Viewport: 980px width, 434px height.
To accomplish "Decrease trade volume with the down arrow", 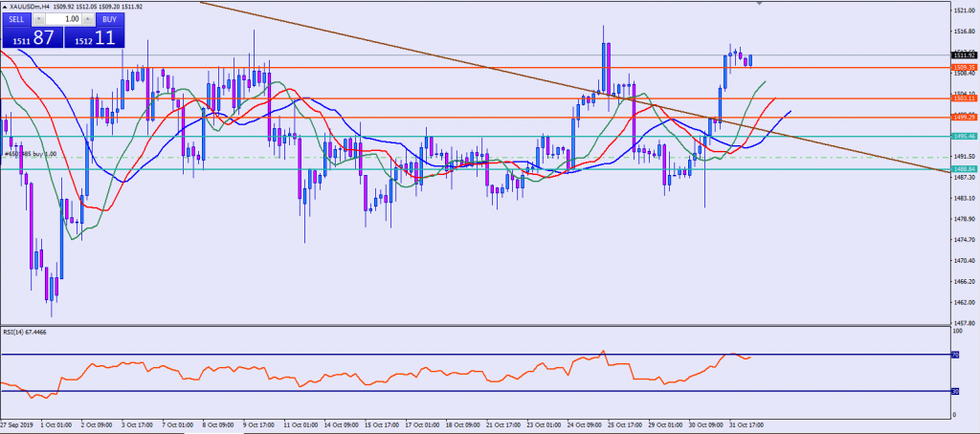I will click(38, 18).
